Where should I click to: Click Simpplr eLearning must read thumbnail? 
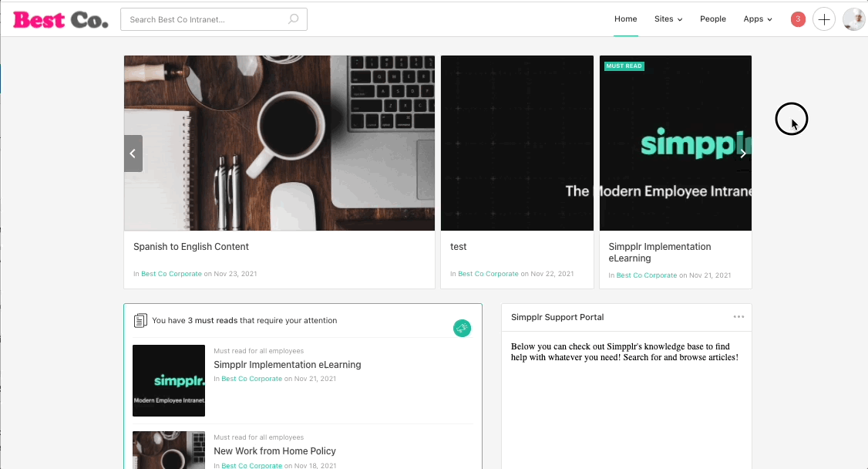click(169, 380)
